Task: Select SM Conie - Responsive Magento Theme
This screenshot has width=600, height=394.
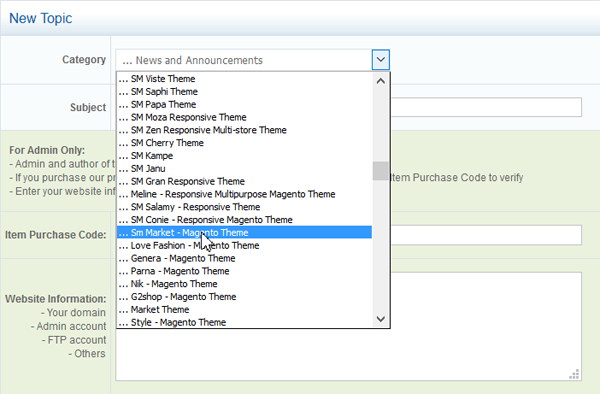Action: [244, 220]
